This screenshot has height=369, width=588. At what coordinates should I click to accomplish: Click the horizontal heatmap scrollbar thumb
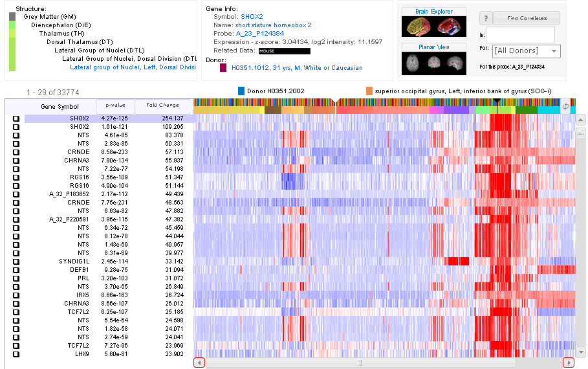[361, 363]
